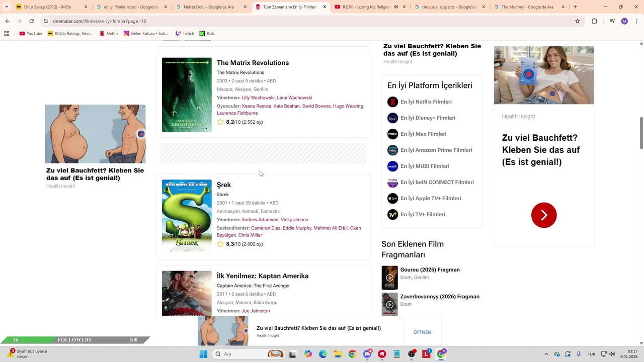Switch to the usual suspects Google tab

point(449,7)
